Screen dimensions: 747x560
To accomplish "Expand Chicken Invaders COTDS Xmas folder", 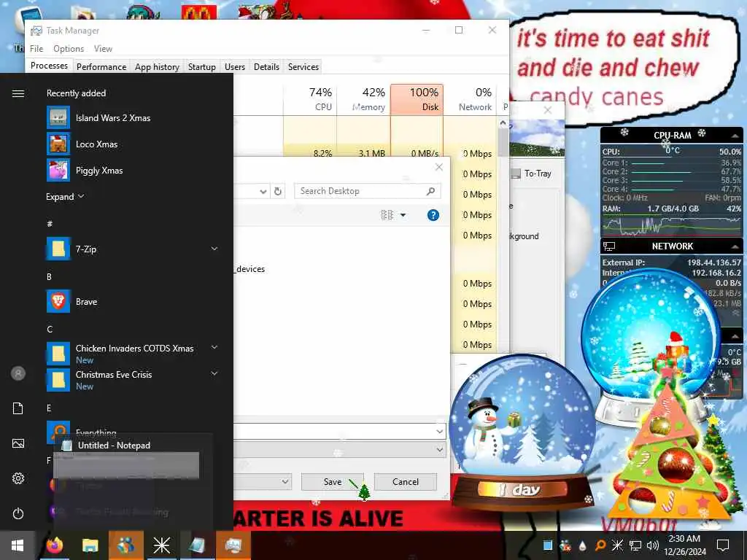I will [x=214, y=348].
